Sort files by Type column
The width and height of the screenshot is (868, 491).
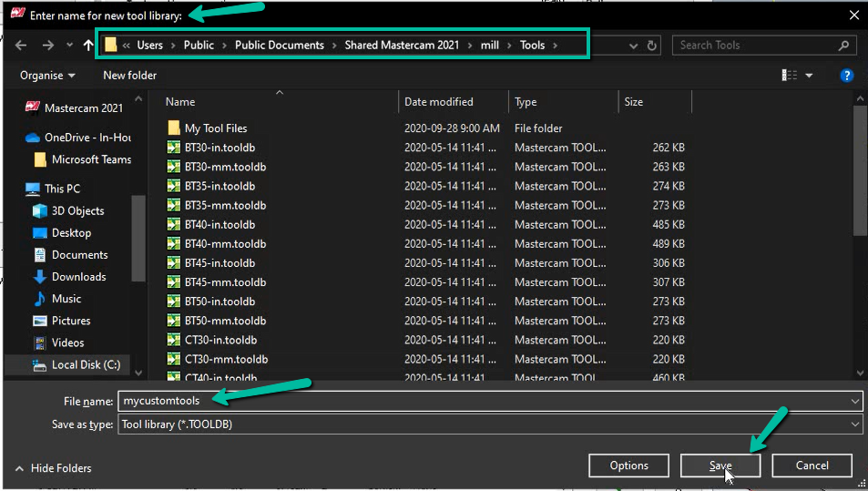[526, 102]
